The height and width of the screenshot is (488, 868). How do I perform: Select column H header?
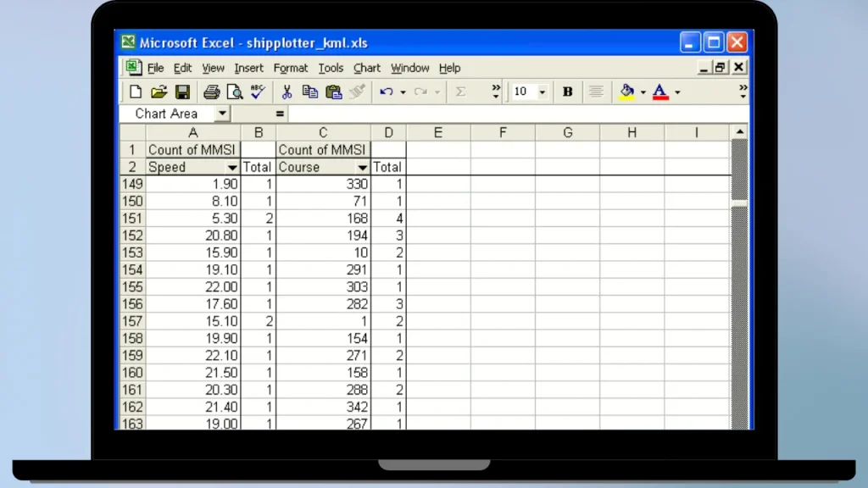(x=632, y=133)
